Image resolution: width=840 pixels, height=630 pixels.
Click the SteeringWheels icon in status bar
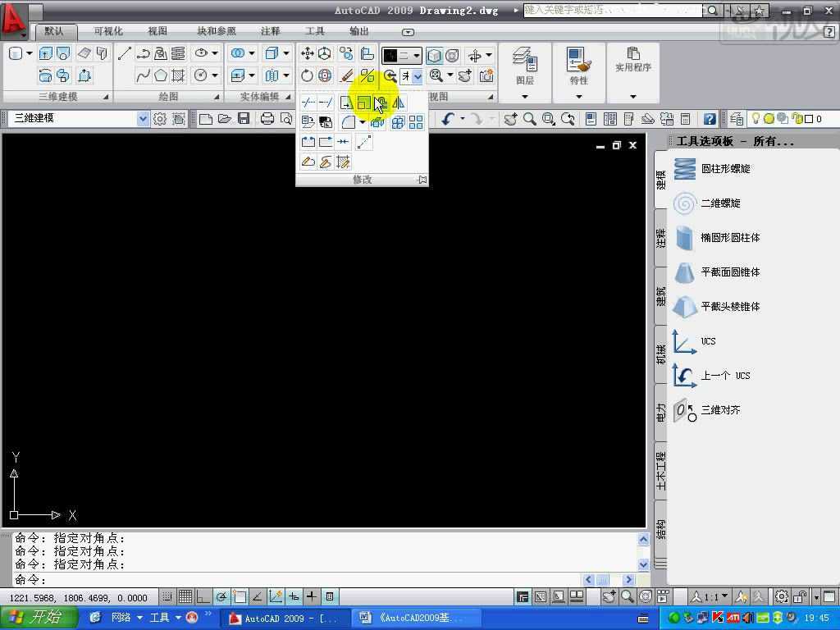(646, 596)
